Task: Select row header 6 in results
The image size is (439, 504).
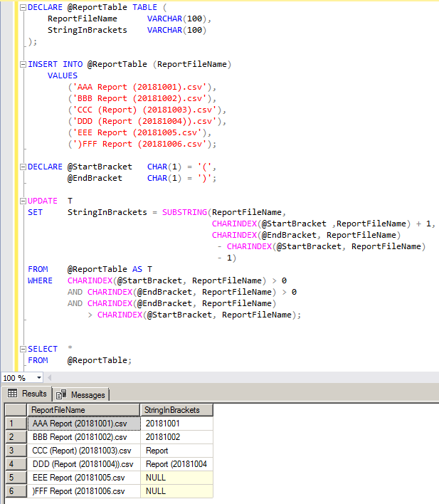Action: click(16, 490)
